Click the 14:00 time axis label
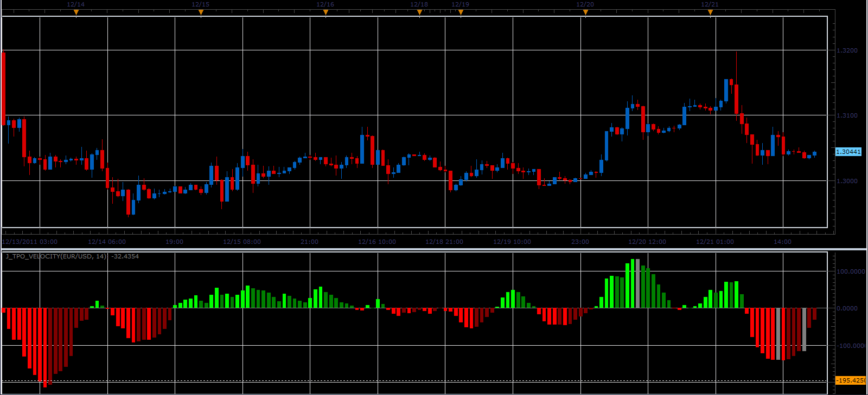Image resolution: width=868 pixels, height=395 pixels. (x=782, y=242)
